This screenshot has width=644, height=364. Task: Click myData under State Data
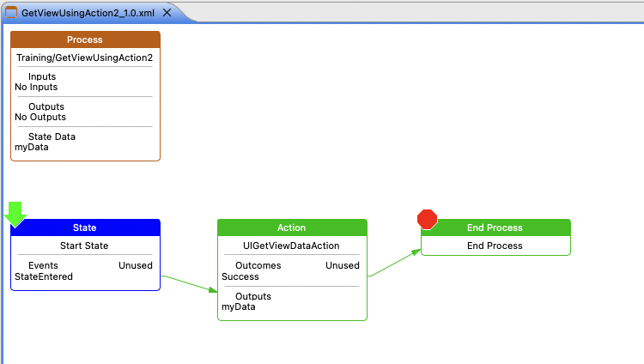(x=32, y=147)
